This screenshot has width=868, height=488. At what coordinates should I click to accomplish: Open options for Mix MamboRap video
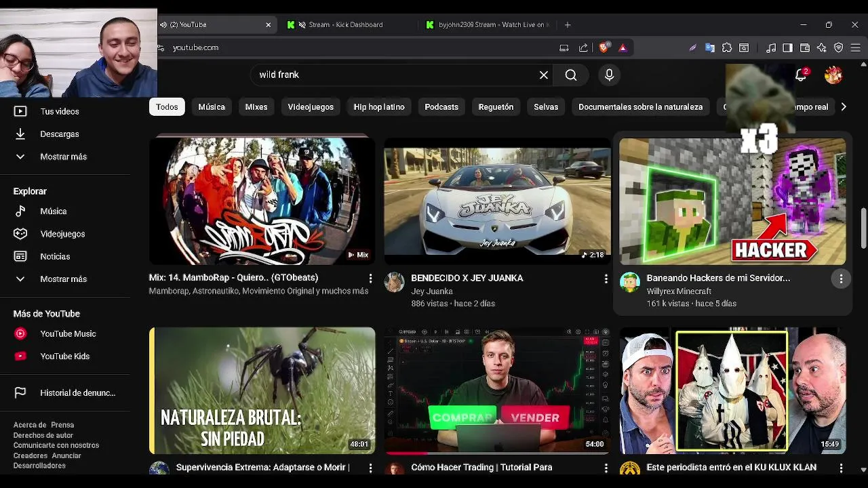click(370, 279)
